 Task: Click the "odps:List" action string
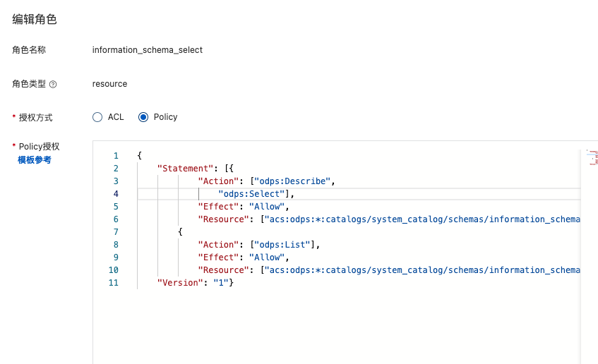286,245
